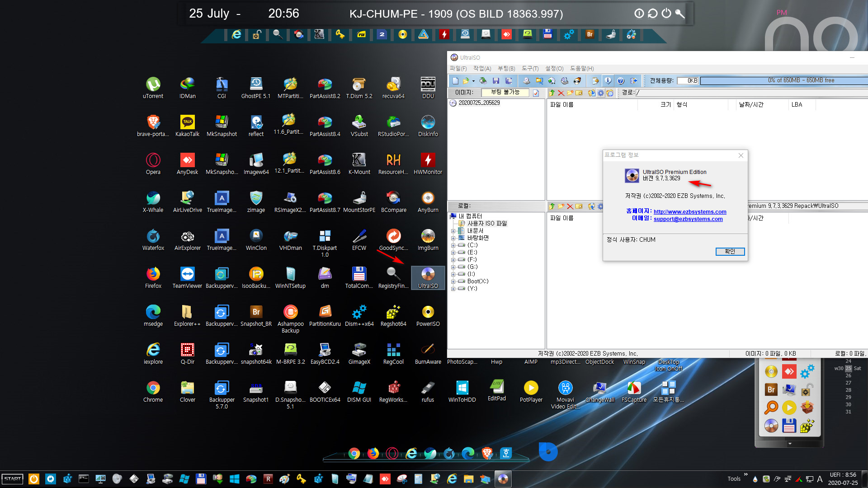The height and width of the screenshot is (488, 868).
Task: Select 사용자 ISO 파일 tree item
Action: (487, 224)
